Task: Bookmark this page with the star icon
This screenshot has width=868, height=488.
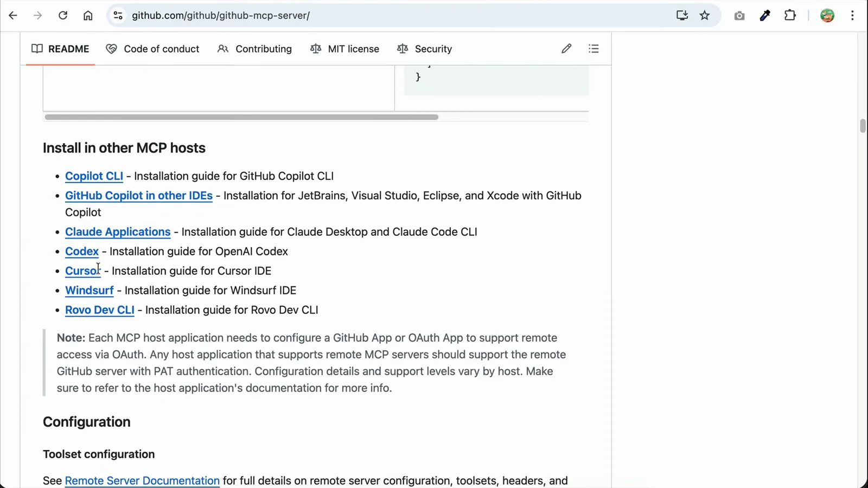Action: [705, 16]
